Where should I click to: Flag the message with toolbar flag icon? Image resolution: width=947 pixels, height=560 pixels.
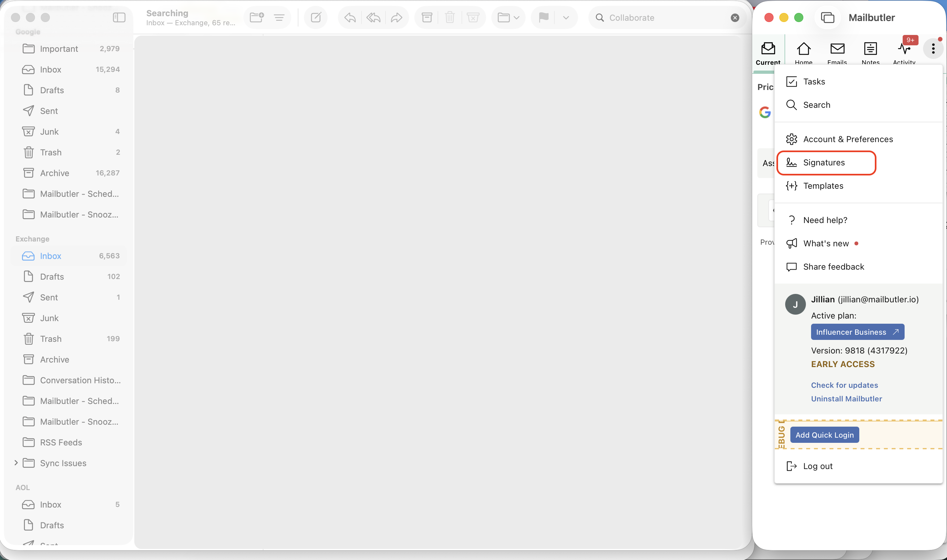[x=543, y=17]
